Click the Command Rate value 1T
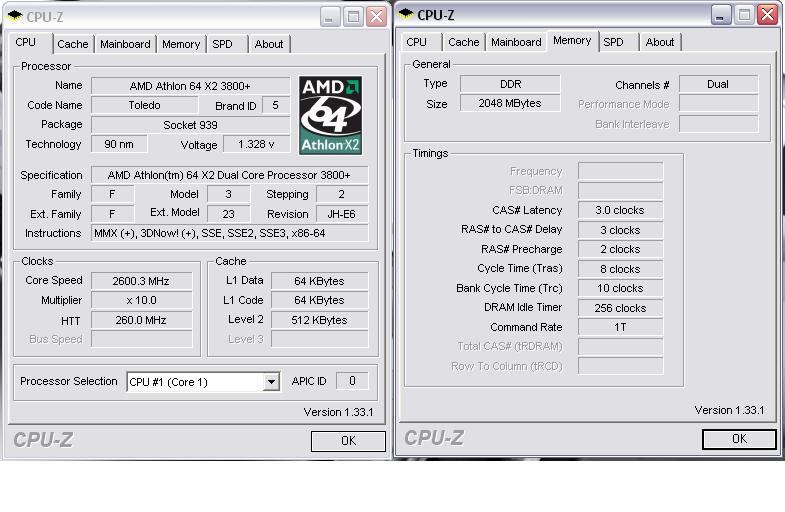This screenshot has height=512, width=785. click(x=620, y=327)
